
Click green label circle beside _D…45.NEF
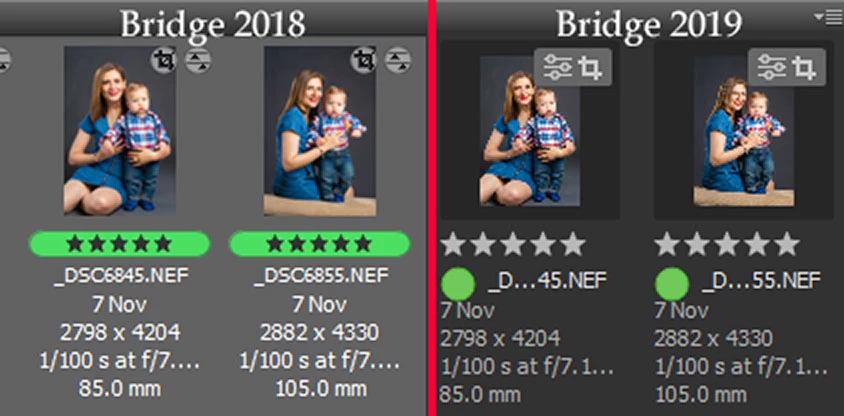[x=458, y=284]
